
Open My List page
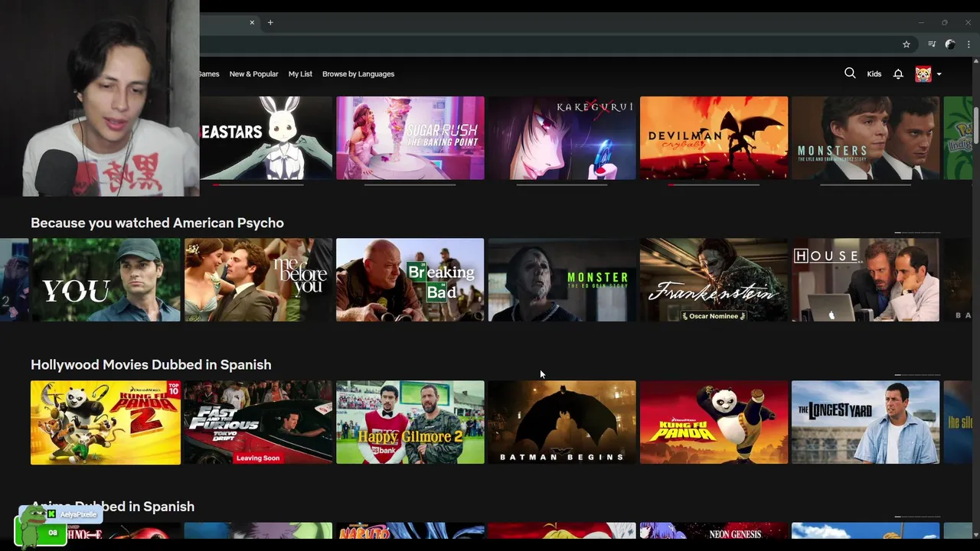pyautogui.click(x=300, y=74)
